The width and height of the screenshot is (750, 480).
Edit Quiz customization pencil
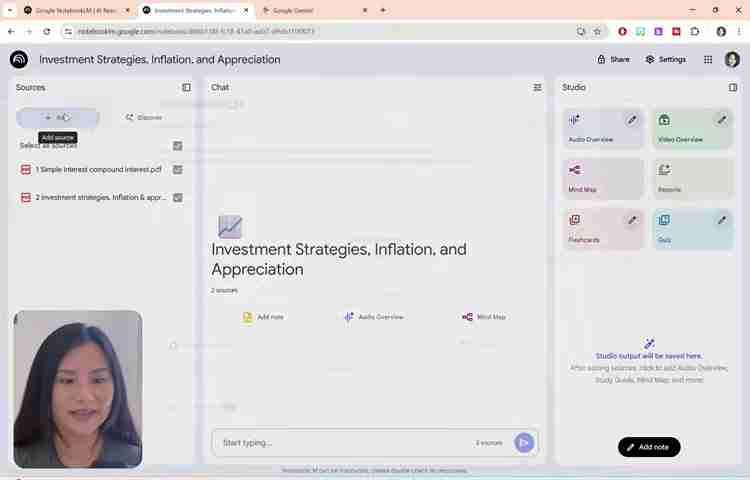(722, 220)
